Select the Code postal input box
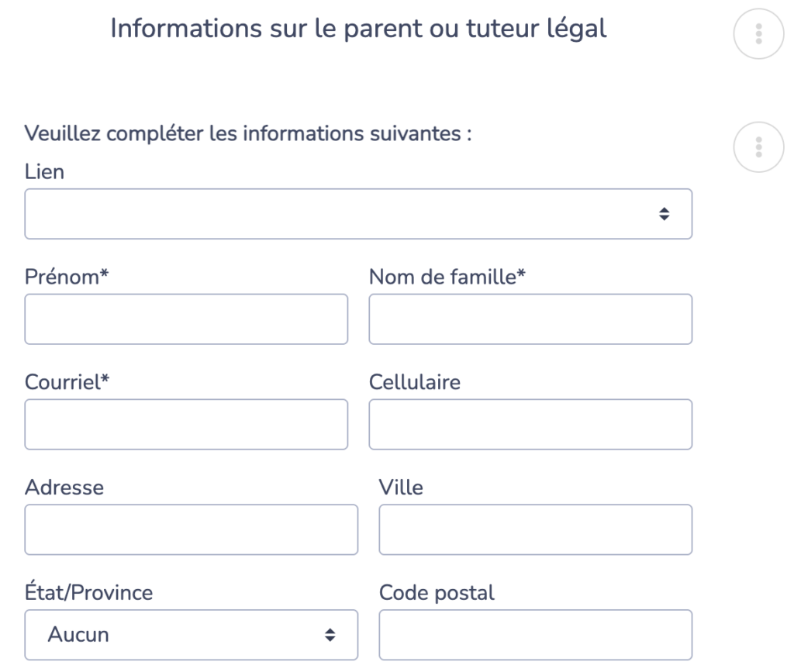This screenshot has width=794, height=672. (535, 635)
